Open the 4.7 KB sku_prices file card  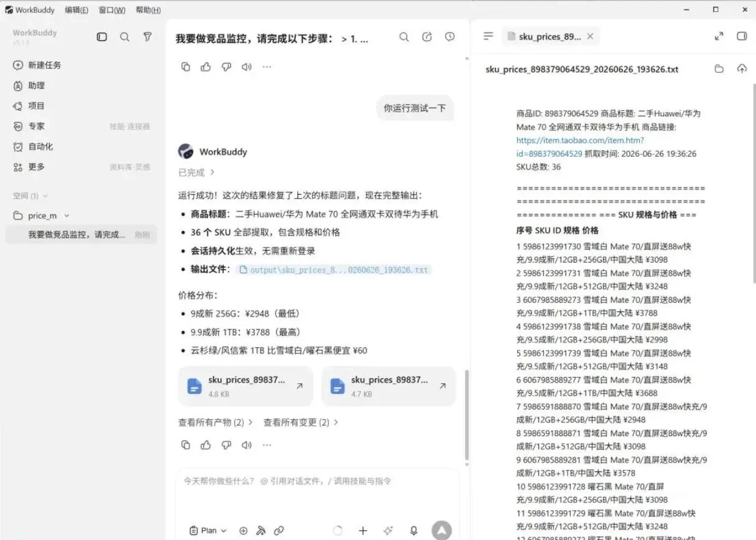pyautogui.click(x=389, y=386)
